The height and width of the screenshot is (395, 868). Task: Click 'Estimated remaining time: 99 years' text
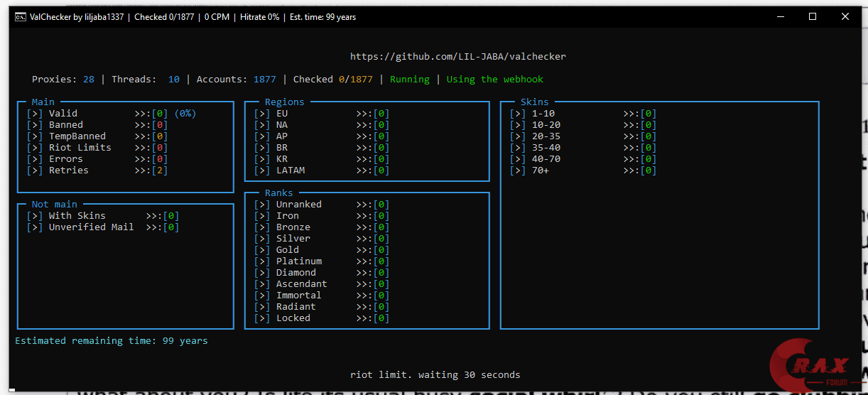(x=112, y=340)
